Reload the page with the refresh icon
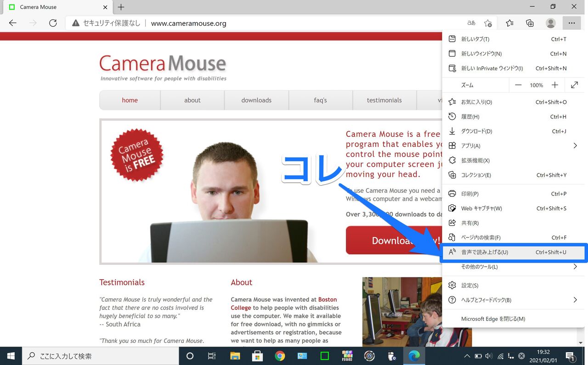588x365 pixels. point(53,23)
